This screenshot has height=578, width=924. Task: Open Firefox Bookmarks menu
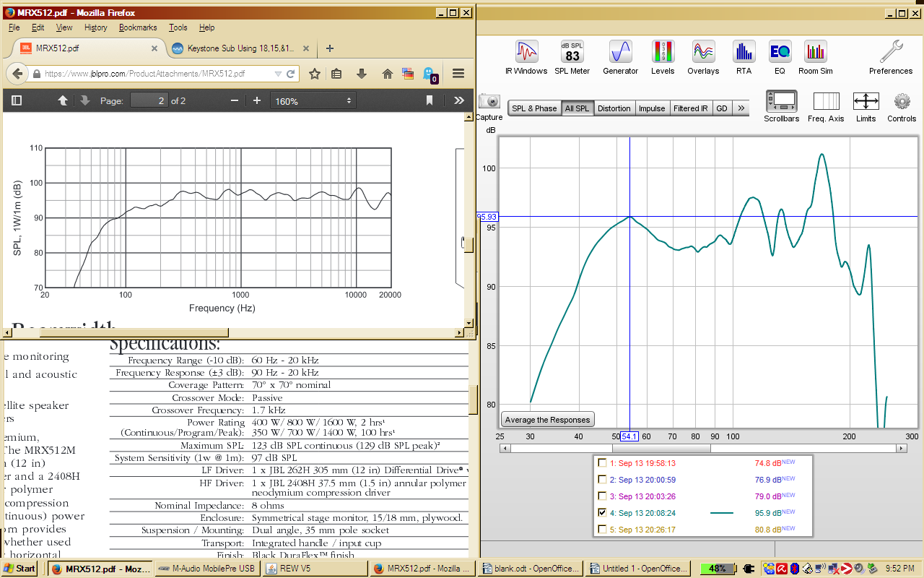pyautogui.click(x=138, y=27)
